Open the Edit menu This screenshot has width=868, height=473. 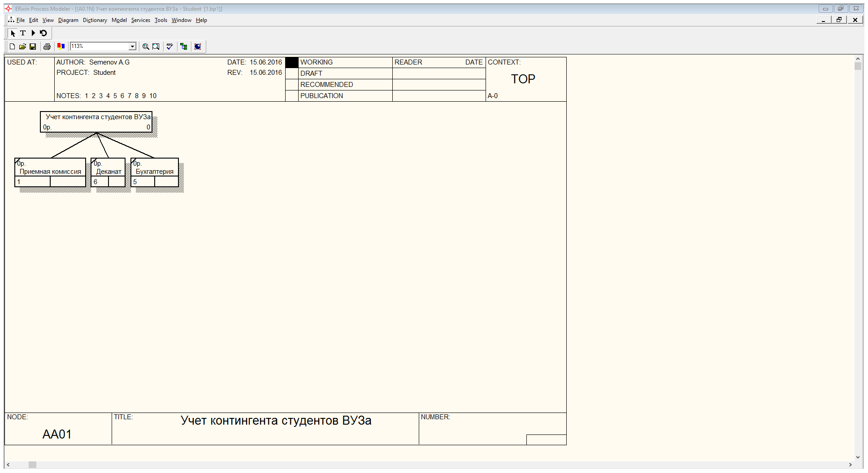[x=34, y=20]
